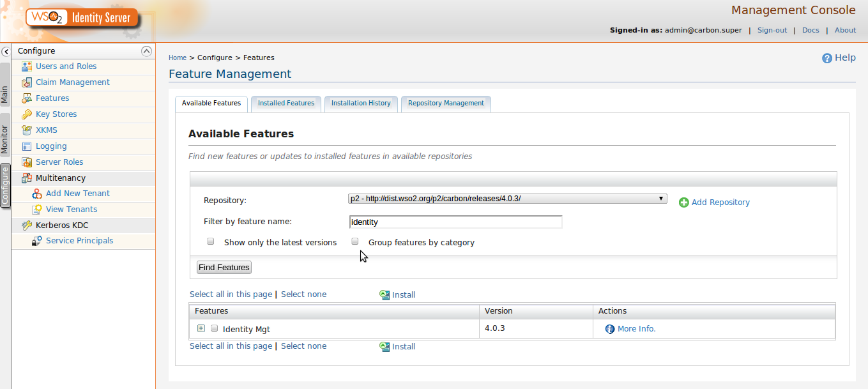Click the XKMS icon
Screen dimensions: 868x389
26,130
